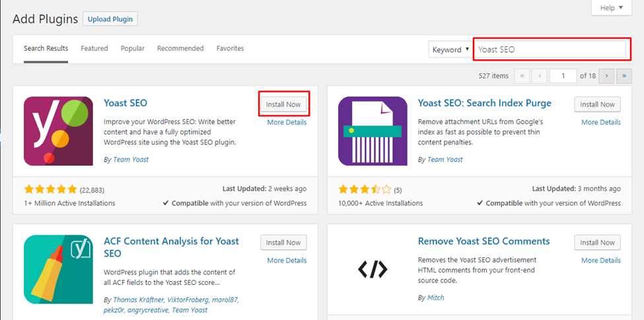Click author link angrycreative
The image size is (644, 320).
click(148, 310)
